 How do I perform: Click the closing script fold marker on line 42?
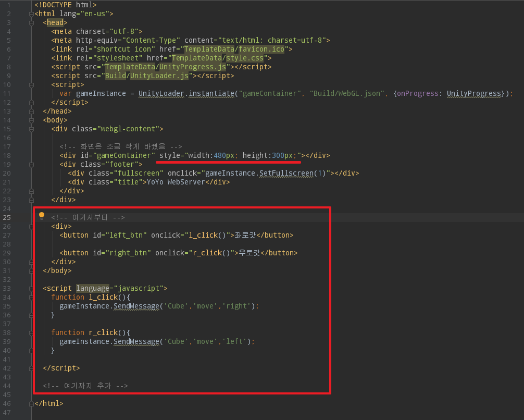pos(31,368)
